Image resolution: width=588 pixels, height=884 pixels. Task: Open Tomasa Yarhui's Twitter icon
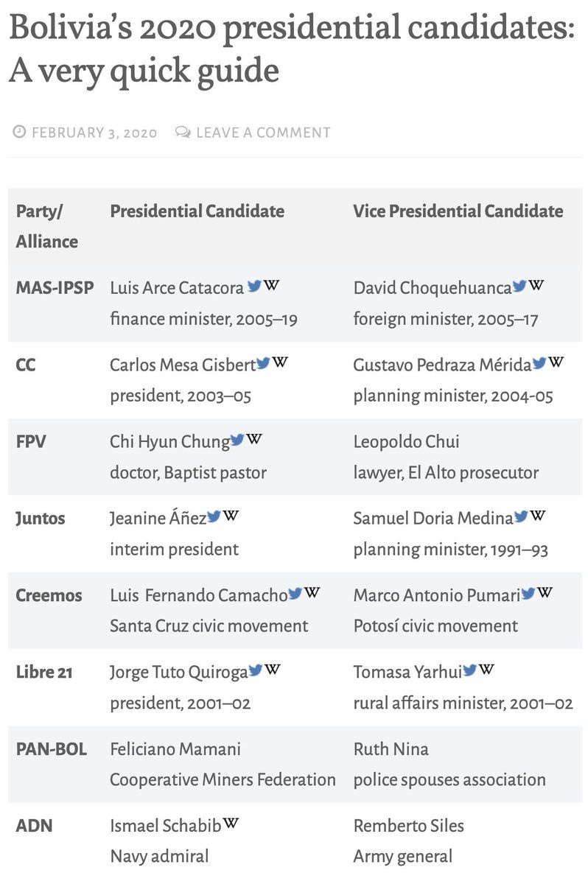tap(470, 670)
